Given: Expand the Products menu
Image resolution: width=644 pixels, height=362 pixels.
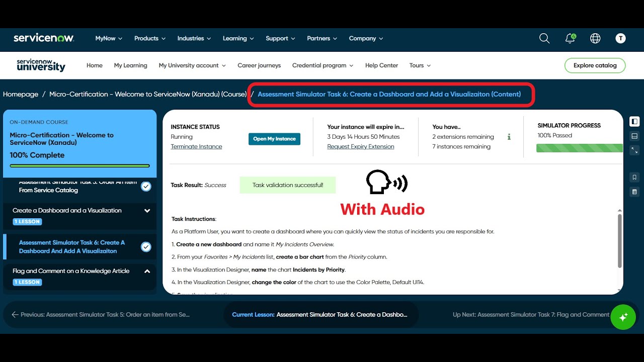Looking at the screenshot, I should [x=150, y=38].
